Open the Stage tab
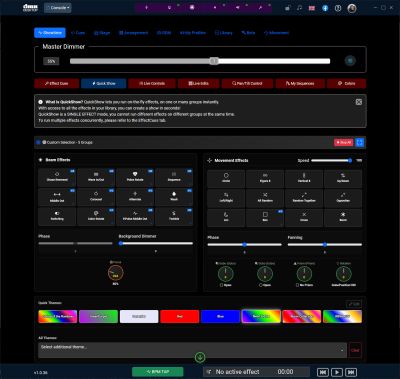 pyautogui.click(x=102, y=33)
